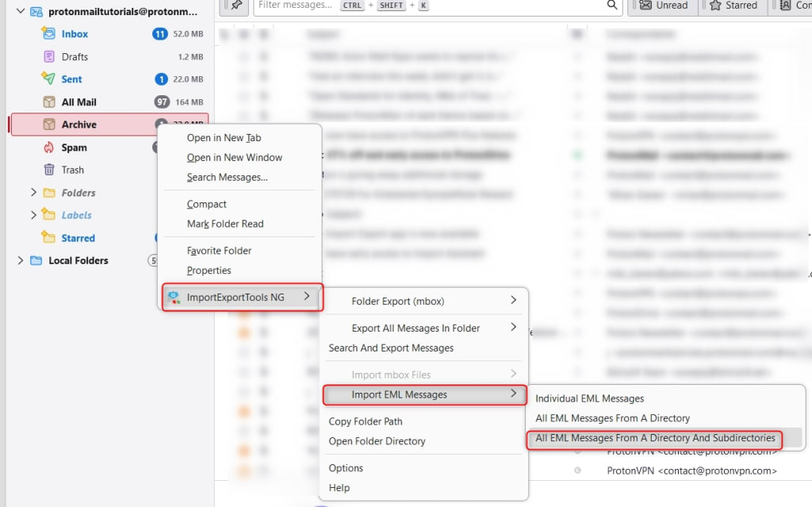Toggle the Starred quick filter
Screen dimensions: 812x507
[x=733, y=6]
